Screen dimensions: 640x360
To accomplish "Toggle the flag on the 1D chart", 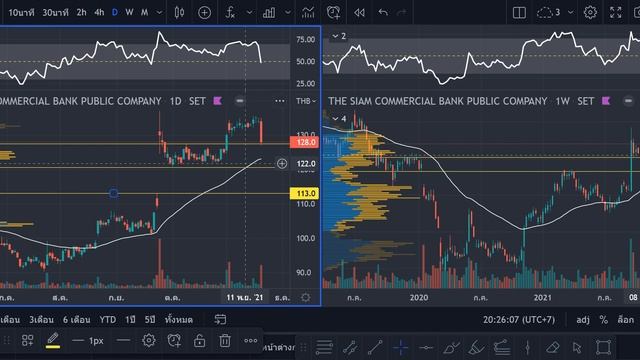I will click(218, 101).
